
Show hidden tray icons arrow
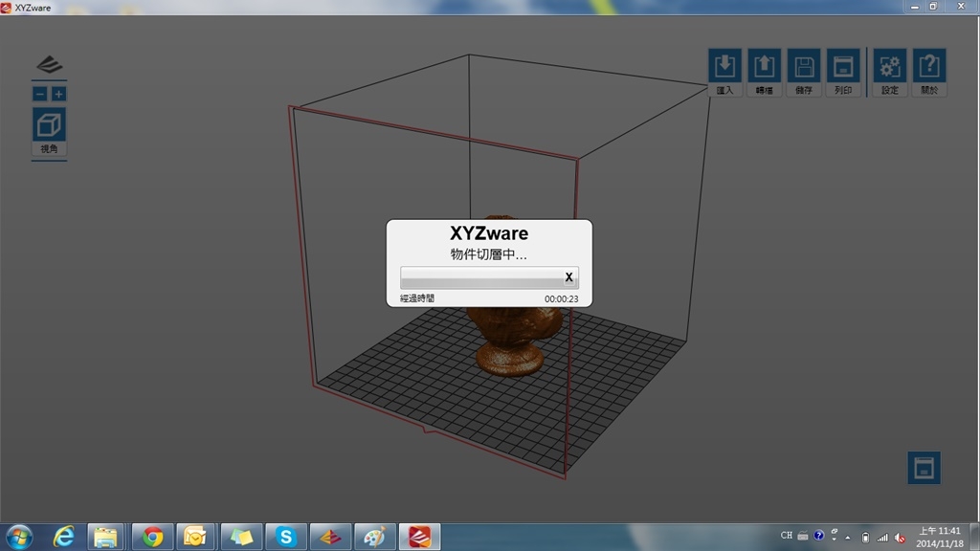tap(848, 538)
